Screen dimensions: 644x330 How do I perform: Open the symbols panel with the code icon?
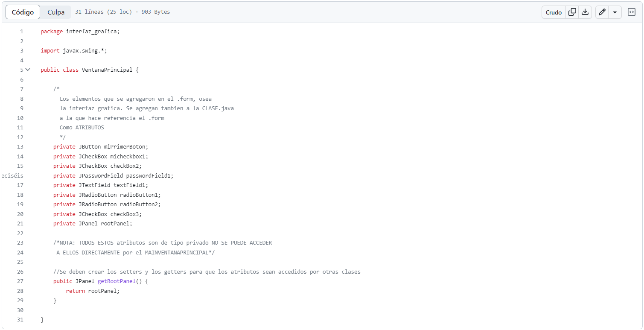[x=631, y=12]
